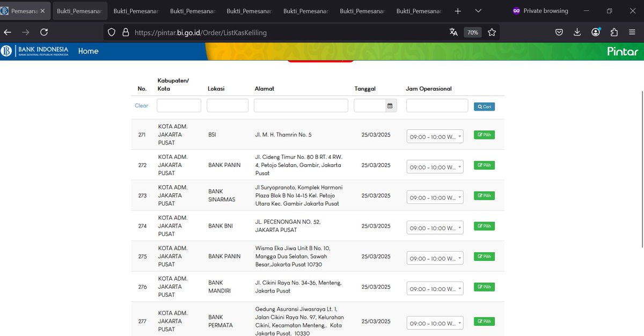Focus the Jam Operasional filter field

click(437, 105)
